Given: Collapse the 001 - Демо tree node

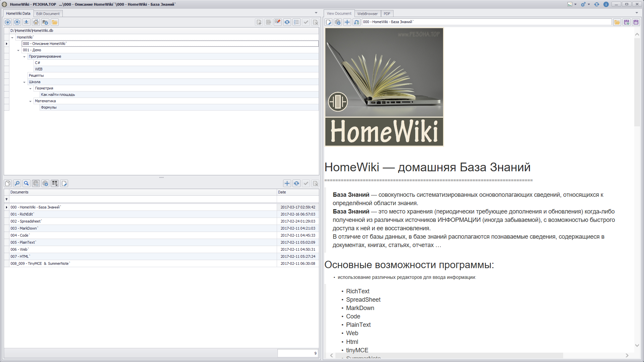Looking at the screenshot, I should coord(18,50).
